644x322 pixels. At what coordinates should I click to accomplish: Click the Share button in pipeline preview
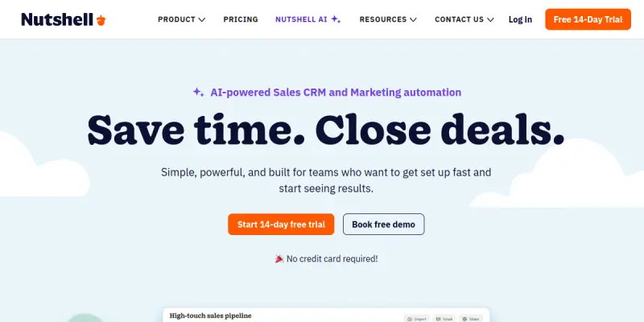tap(471, 319)
